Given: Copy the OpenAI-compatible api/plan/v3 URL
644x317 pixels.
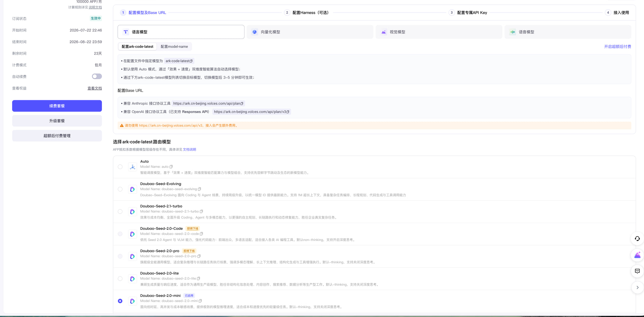Looking at the screenshot, I should pos(288,112).
